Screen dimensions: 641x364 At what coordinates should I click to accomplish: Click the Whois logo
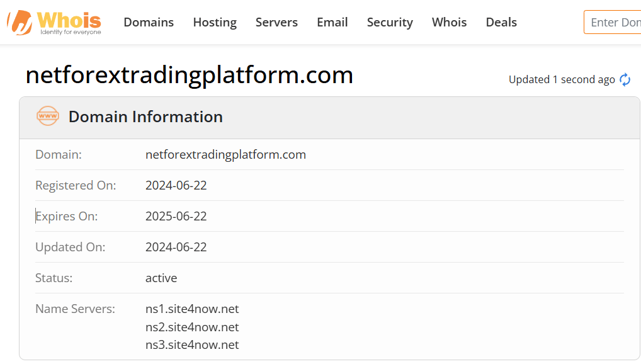pyautogui.click(x=54, y=23)
